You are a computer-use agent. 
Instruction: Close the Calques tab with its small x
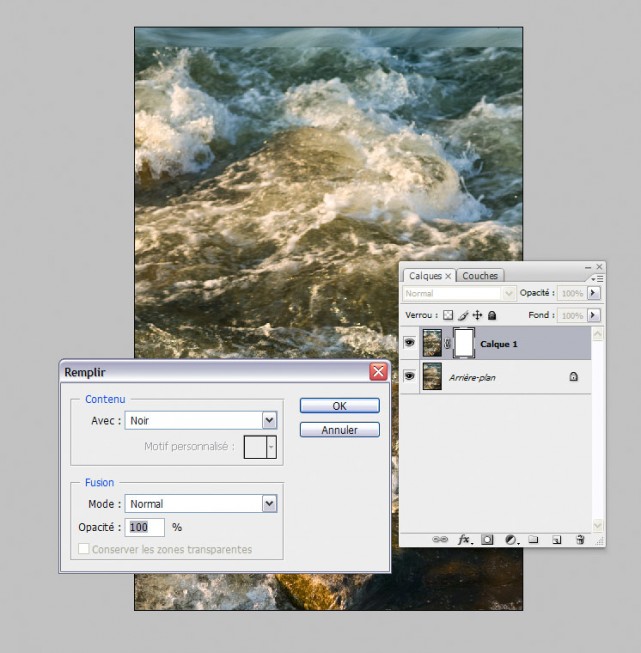(448, 276)
